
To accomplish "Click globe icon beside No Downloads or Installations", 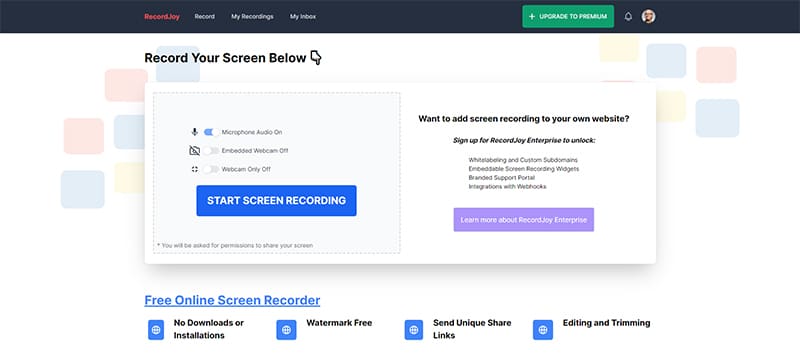I will pos(156,330).
